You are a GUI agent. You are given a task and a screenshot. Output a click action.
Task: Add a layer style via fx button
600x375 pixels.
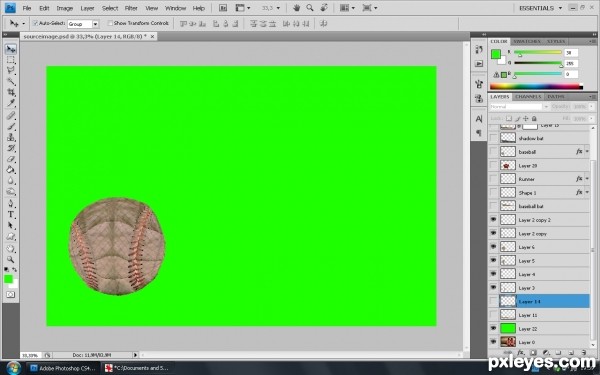pos(520,352)
